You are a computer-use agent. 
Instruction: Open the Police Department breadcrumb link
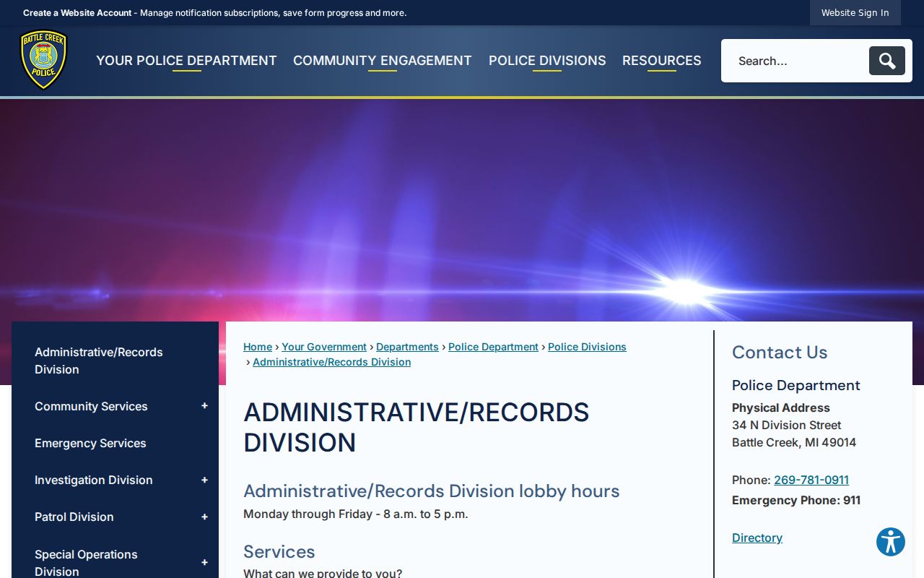pyautogui.click(x=493, y=347)
